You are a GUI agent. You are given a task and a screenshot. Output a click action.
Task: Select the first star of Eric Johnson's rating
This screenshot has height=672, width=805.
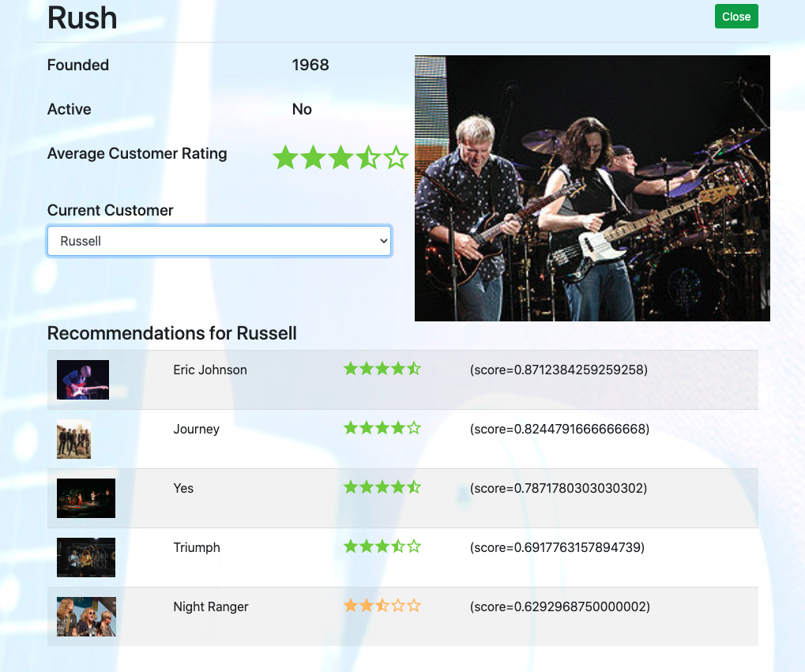348,369
